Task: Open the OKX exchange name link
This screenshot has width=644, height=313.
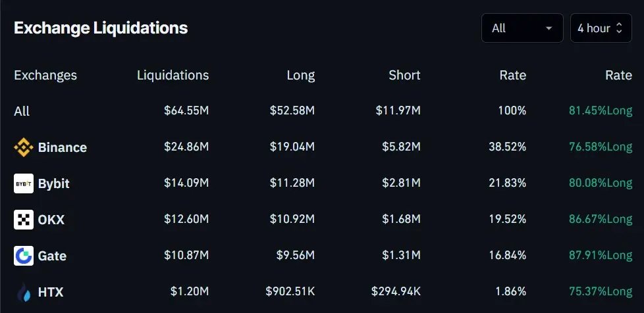Action: coord(51,220)
